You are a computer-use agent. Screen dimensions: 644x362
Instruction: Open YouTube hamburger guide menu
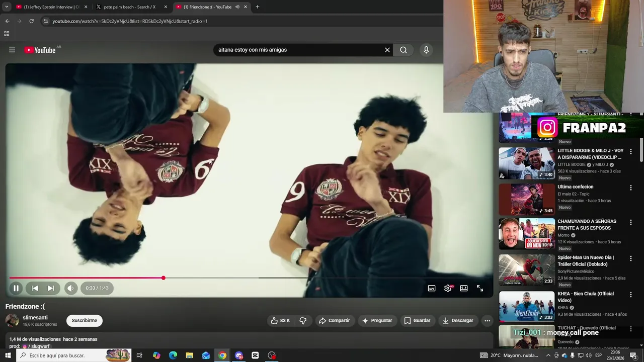pos(12,50)
